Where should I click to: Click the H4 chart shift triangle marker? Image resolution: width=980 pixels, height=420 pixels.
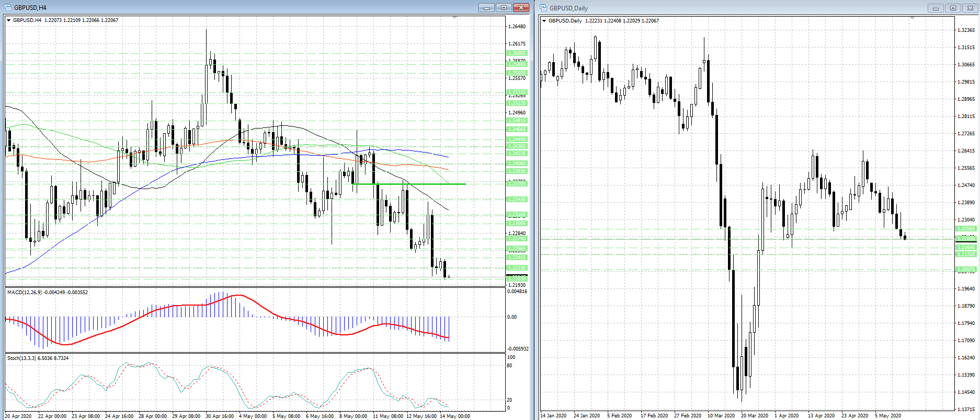454,18
